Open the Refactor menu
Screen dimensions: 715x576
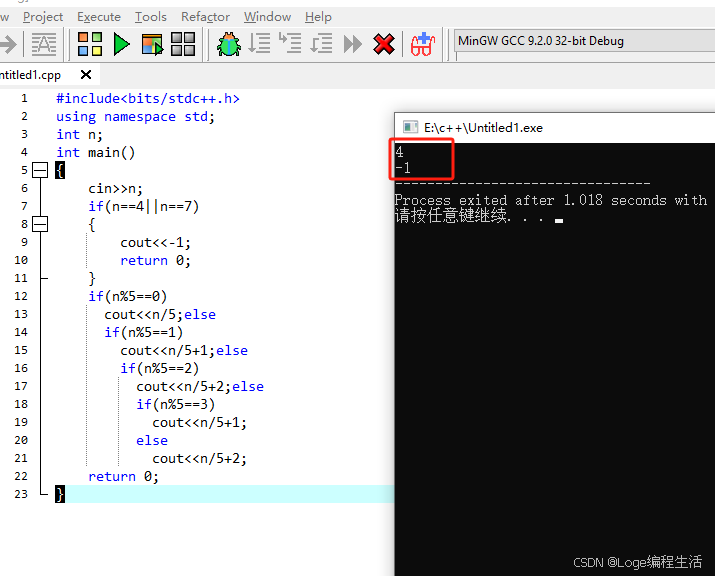(205, 17)
